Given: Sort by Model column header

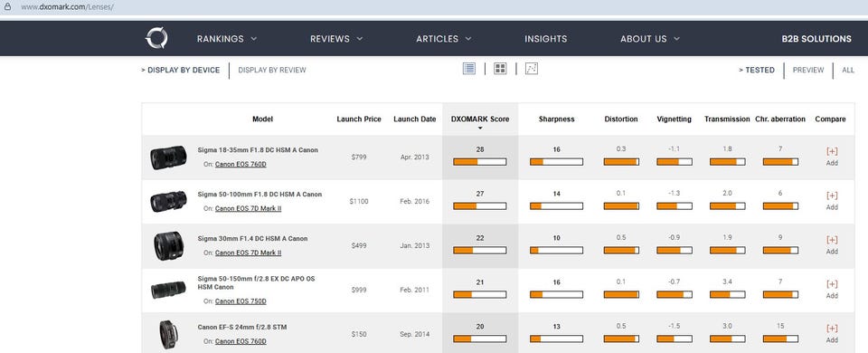Looking at the screenshot, I should (x=262, y=119).
